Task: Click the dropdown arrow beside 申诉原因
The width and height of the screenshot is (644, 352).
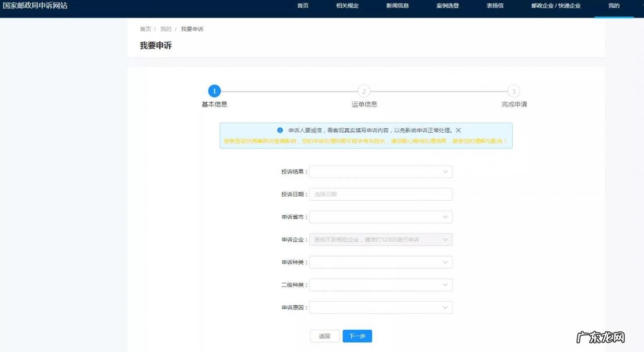Action: 445,307
